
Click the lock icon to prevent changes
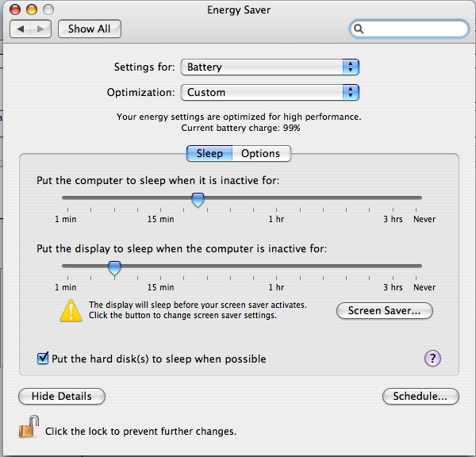coord(29,427)
